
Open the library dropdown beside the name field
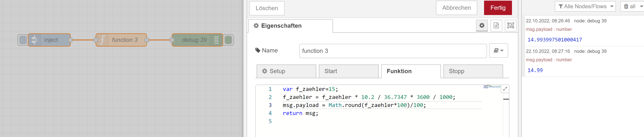click(498, 51)
